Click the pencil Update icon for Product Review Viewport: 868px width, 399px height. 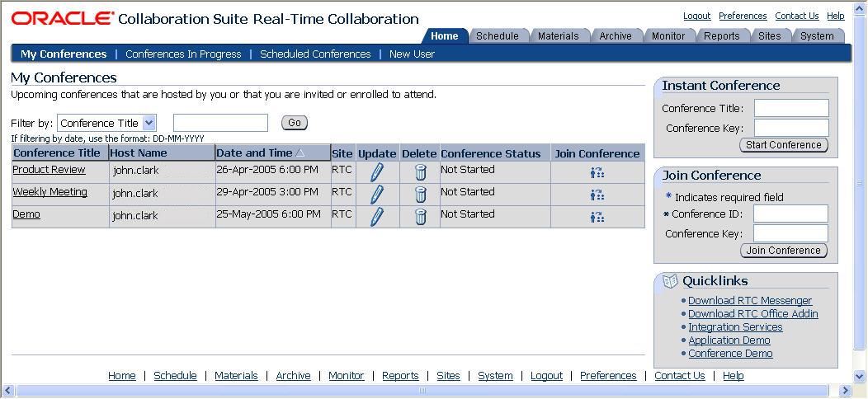click(x=377, y=172)
